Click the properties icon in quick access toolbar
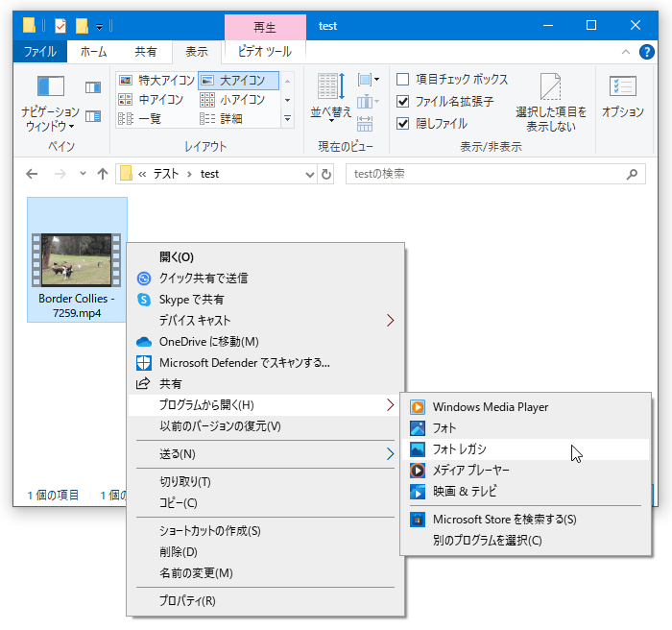The width and height of the screenshot is (672, 630). 60,26
